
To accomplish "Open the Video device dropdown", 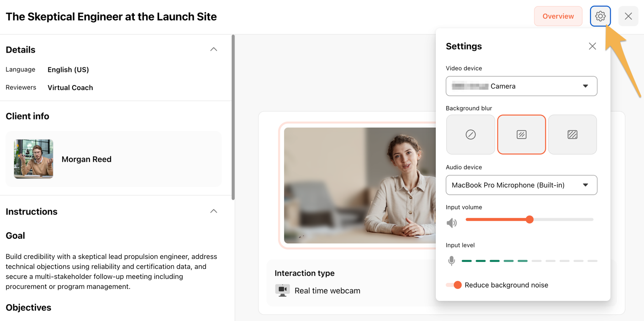I will click(521, 86).
